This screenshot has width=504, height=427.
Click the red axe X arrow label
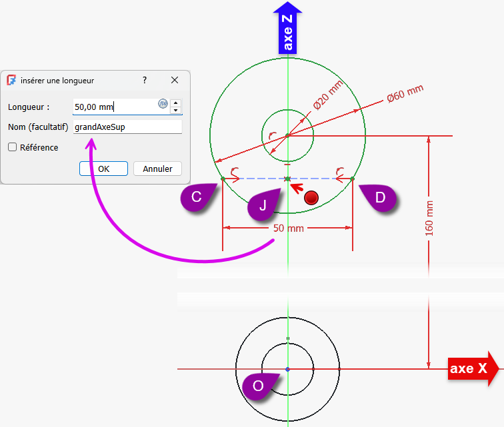(x=472, y=368)
